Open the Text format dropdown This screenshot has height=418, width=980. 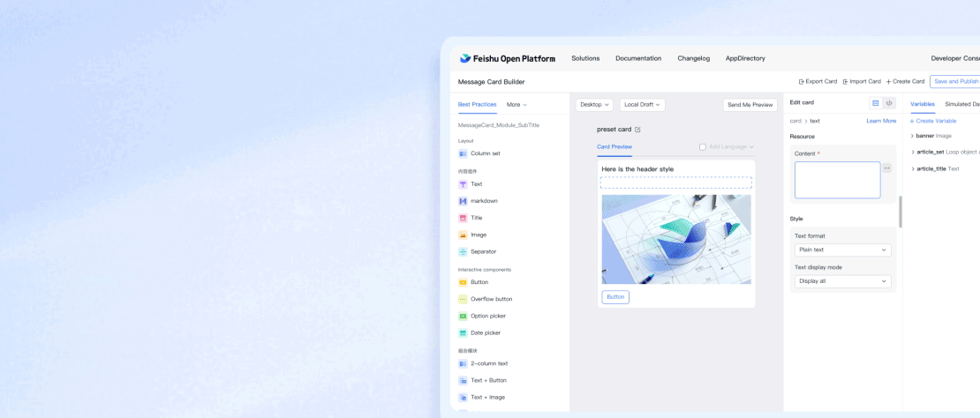(x=842, y=250)
